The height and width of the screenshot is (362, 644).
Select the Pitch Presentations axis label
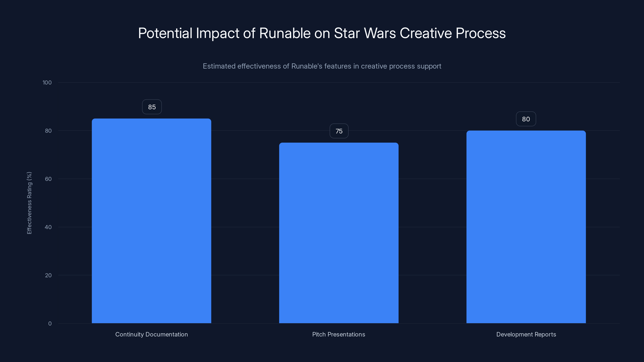tap(339, 334)
